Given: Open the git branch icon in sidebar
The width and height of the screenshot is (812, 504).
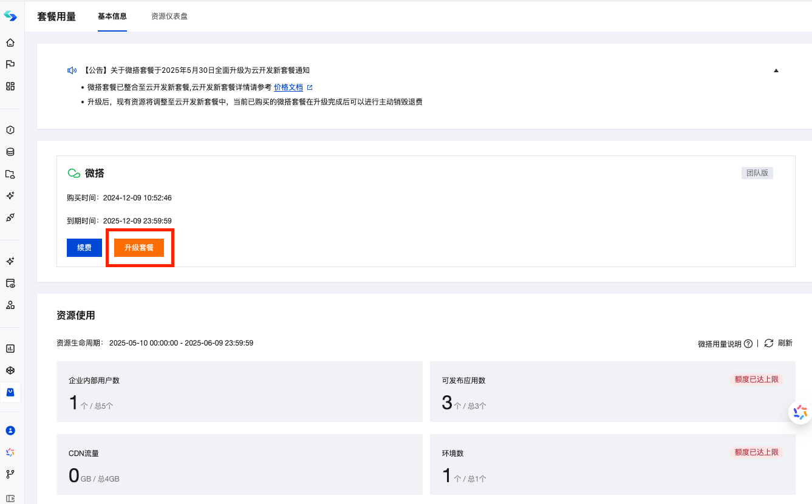Looking at the screenshot, I should point(10,474).
